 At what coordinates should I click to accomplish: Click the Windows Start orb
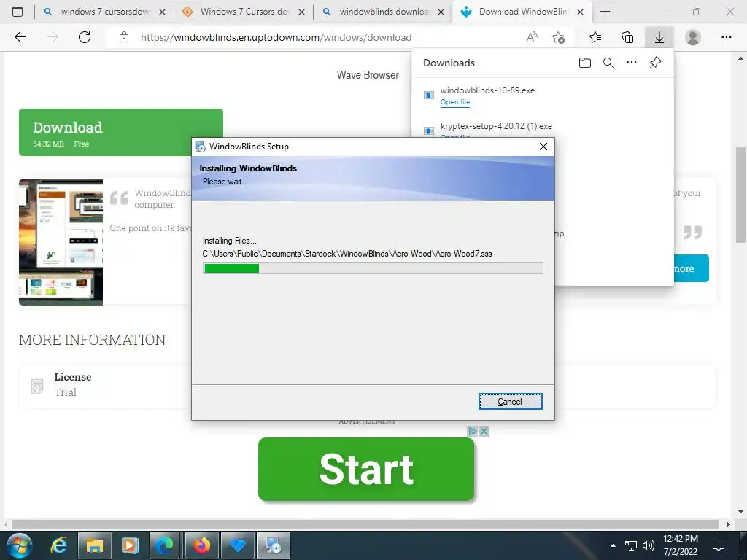(20, 545)
